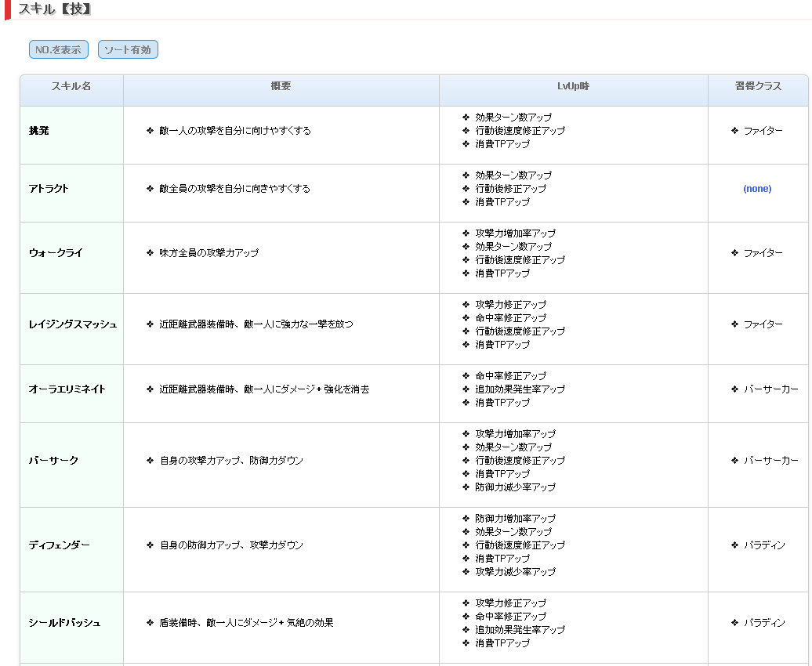Choose the オーラエリミネイト skill name
Image resolution: width=812 pixels, height=666 pixels.
point(67,389)
